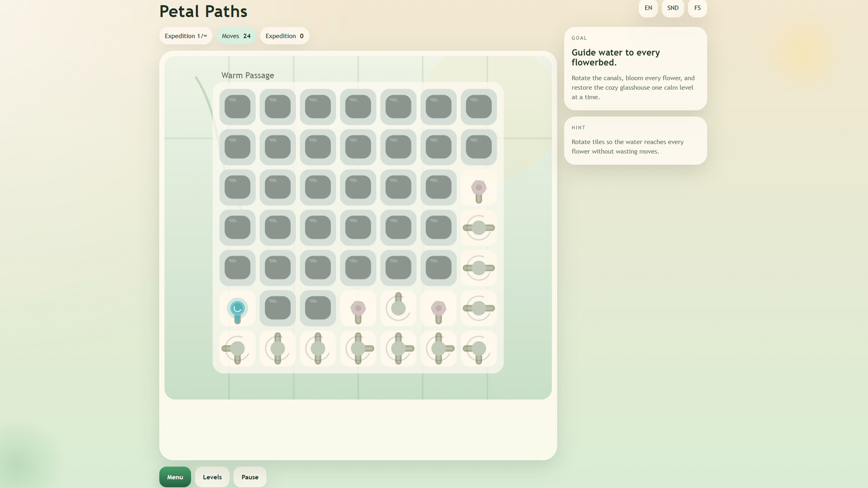Rotate the T-junction canal in bottom row, fifth column
The image size is (868, 488).
coord(398,348)
